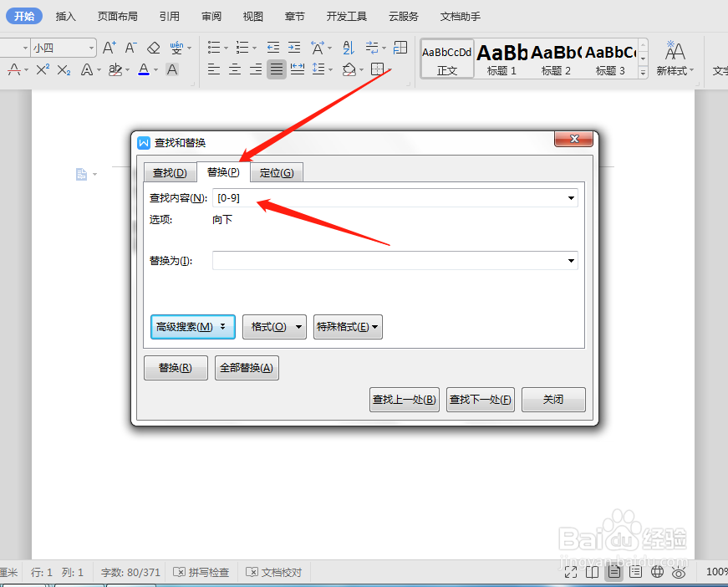This screenshot has width=728, height=587.
Task: Apply superscript formatting
Action: [x=43, y=69]
